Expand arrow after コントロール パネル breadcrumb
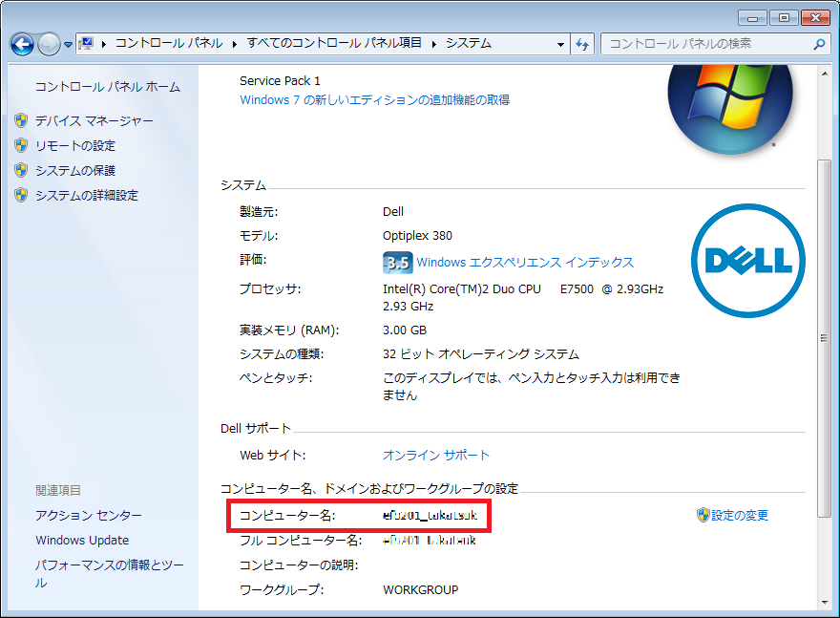The height and width of the screenshot is (618, 840). pos(235,44)
